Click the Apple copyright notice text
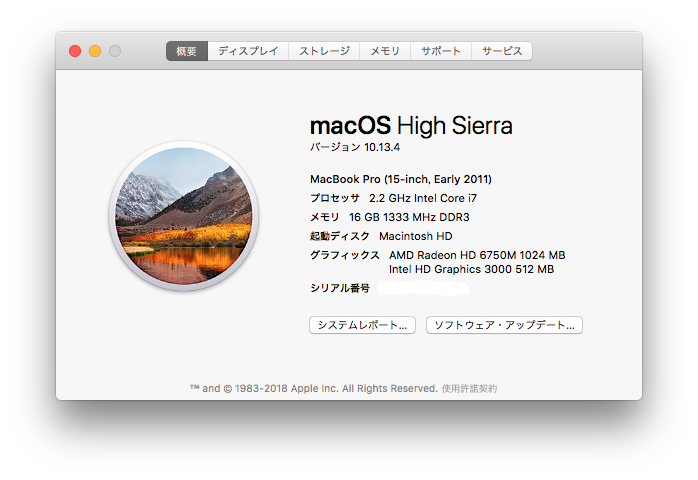The height and width of the screenshot is (480, 698). pyautogui.click(x=314, y=389)
